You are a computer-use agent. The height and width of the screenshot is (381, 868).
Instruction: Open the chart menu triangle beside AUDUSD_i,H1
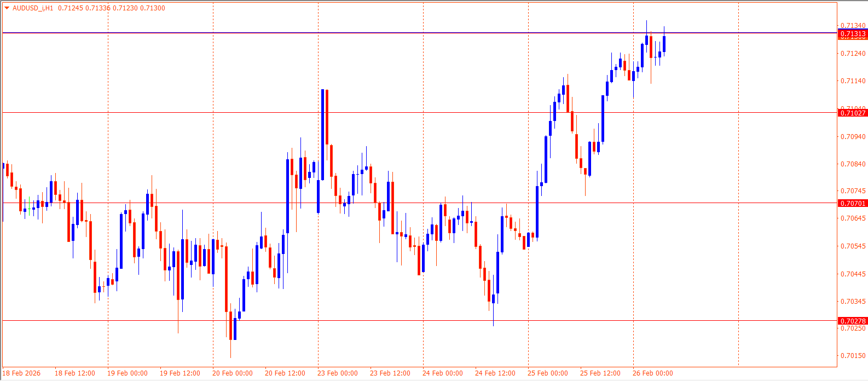point(7,8)
